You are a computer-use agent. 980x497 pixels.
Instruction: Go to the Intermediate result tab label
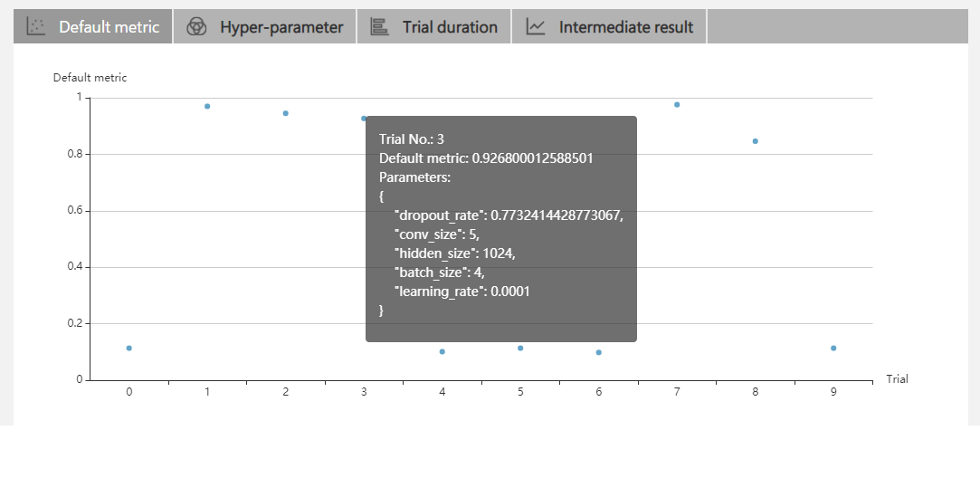[626, 27]
